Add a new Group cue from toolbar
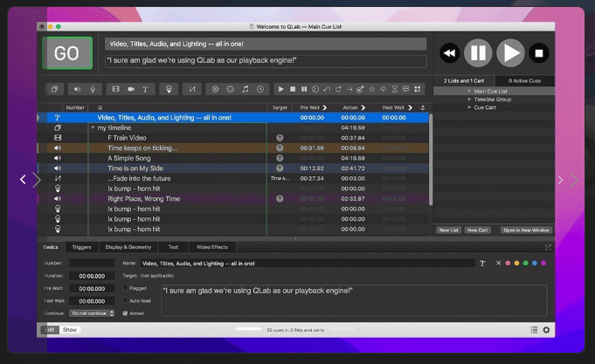This screenshot has width=595, height=364. 55,89
